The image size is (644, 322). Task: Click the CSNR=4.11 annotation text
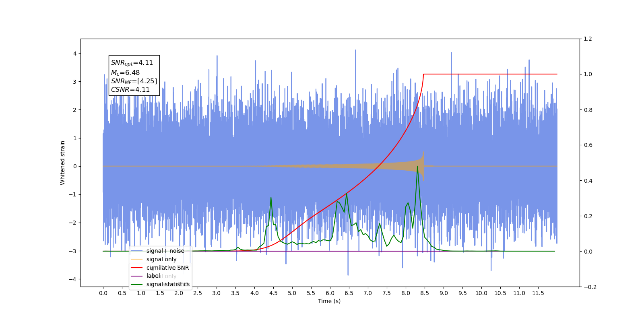130,89
